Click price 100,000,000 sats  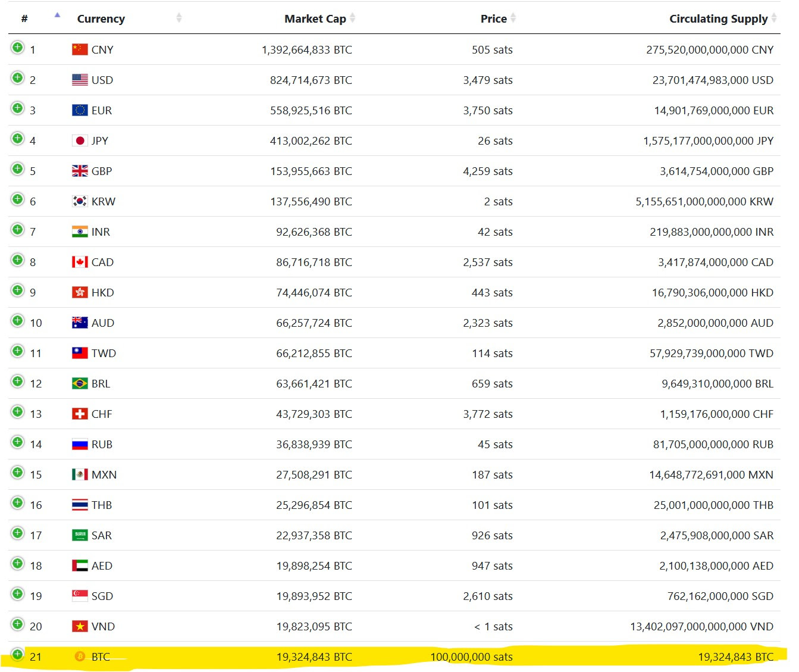click(x=472, y=657)
